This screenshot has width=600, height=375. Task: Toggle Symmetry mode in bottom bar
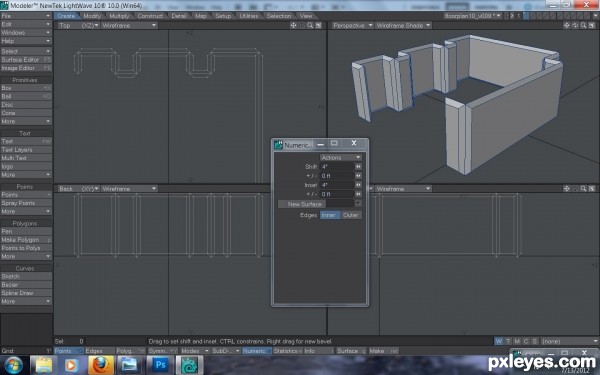[162, 351]
